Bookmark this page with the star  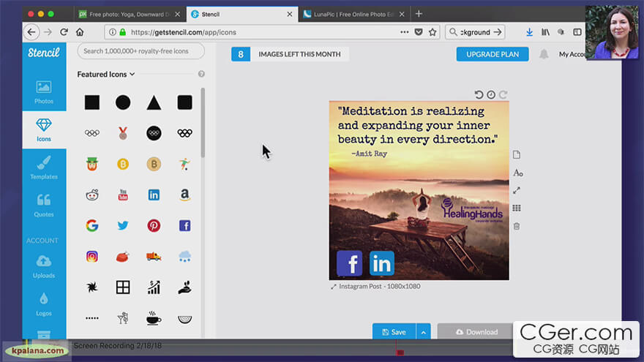pos(433,32)
